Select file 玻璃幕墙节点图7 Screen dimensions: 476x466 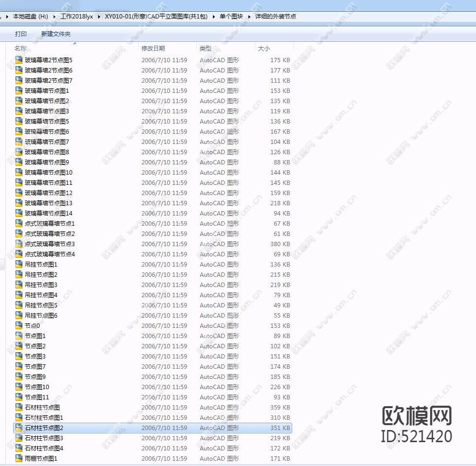point(47,142)
